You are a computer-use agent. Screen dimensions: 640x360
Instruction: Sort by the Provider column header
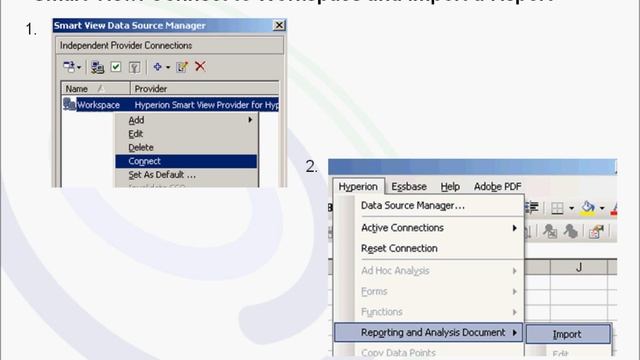coord(204,89)
